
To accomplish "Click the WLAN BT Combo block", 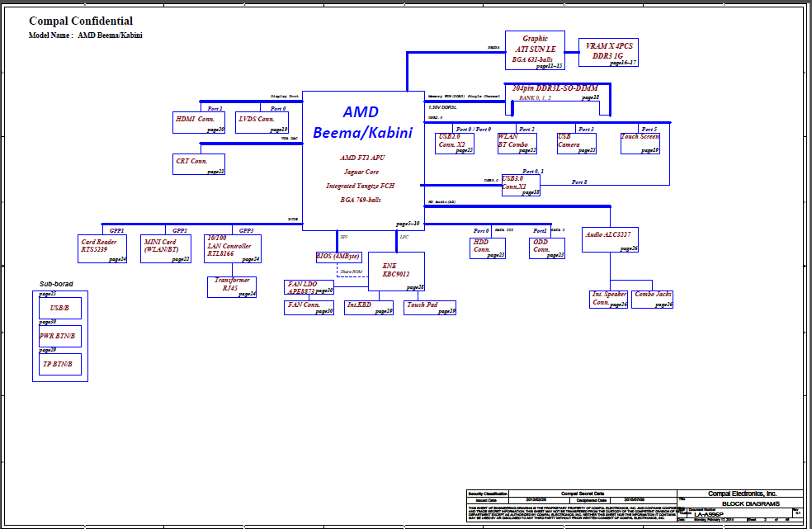I will (517, 144).
